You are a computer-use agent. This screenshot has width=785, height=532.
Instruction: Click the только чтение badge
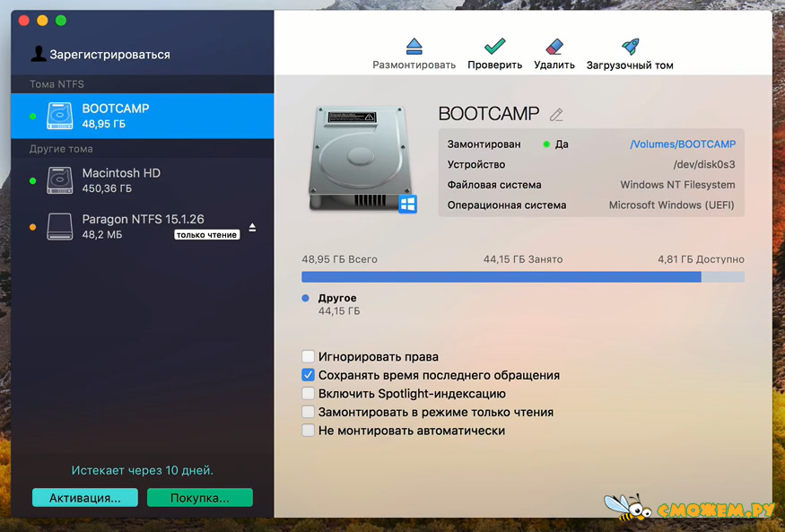[206, 235]
